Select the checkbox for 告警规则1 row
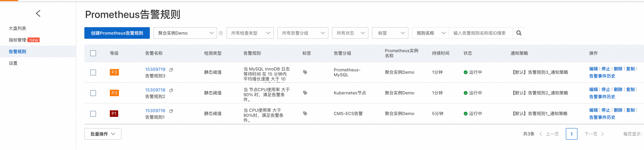The height and width of the screenshot is (150, 644). (93, 114)
